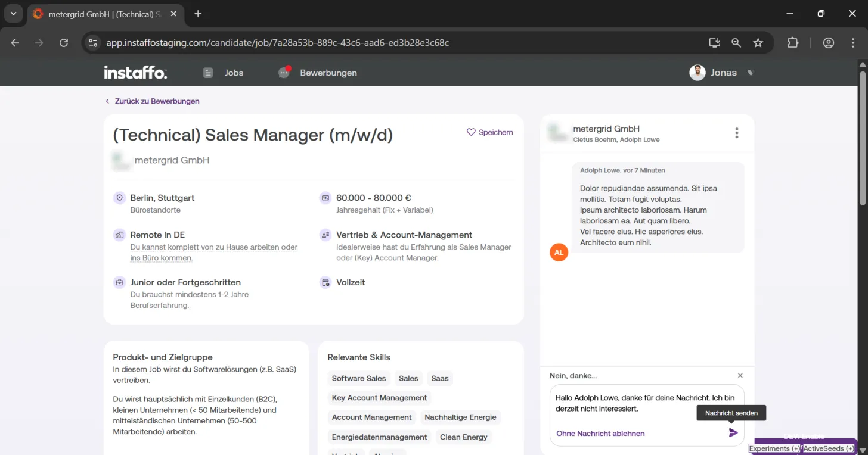
Task: Click the 'Berlin, Stuttgart' location text
Action: pyautogui.click(x=162, y=198)
